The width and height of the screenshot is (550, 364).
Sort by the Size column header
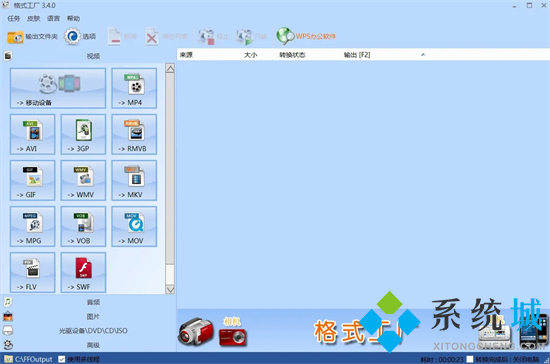[x=259, y=55]
